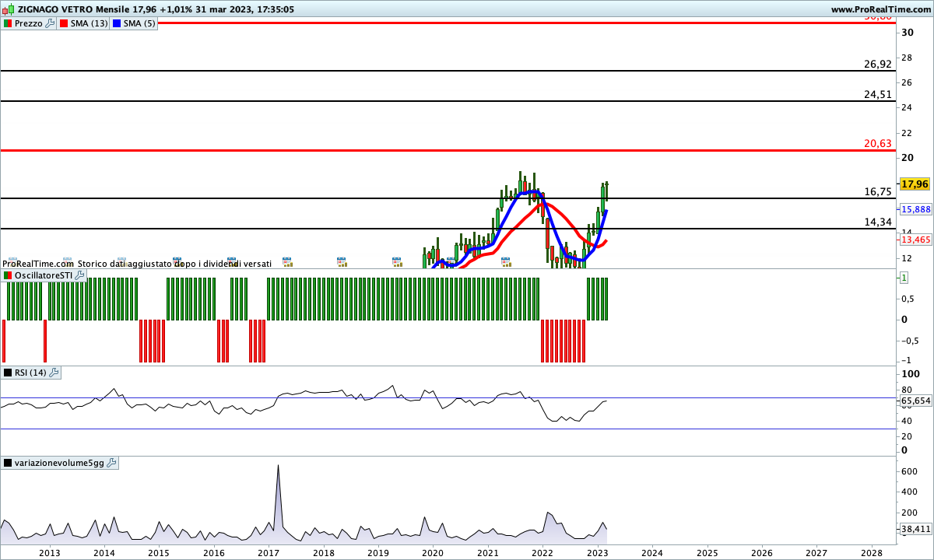Select the variazionevolume5gg panel label
This screenshot has width=934, height=560.
pyautogui.click(x=59, y=463)
